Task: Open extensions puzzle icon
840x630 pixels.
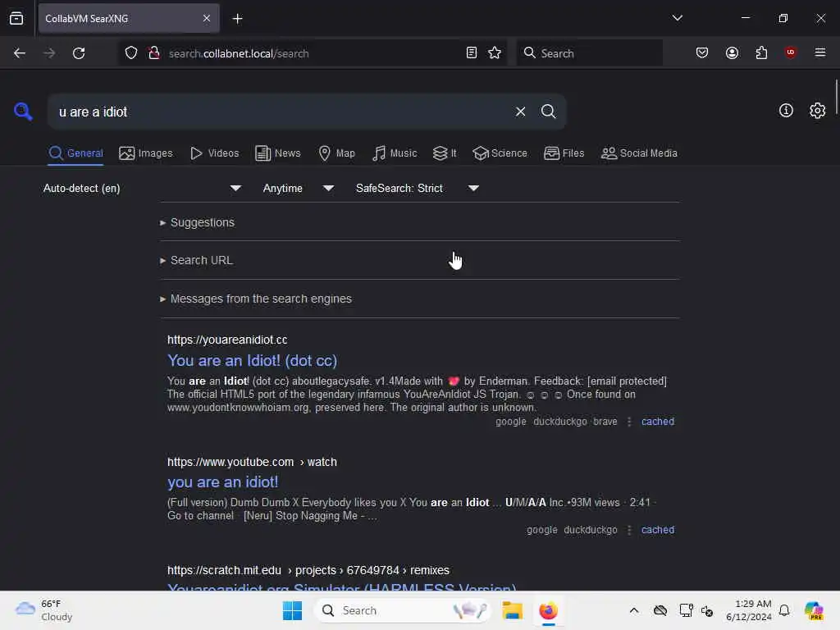Action: (x=761, y=53)
